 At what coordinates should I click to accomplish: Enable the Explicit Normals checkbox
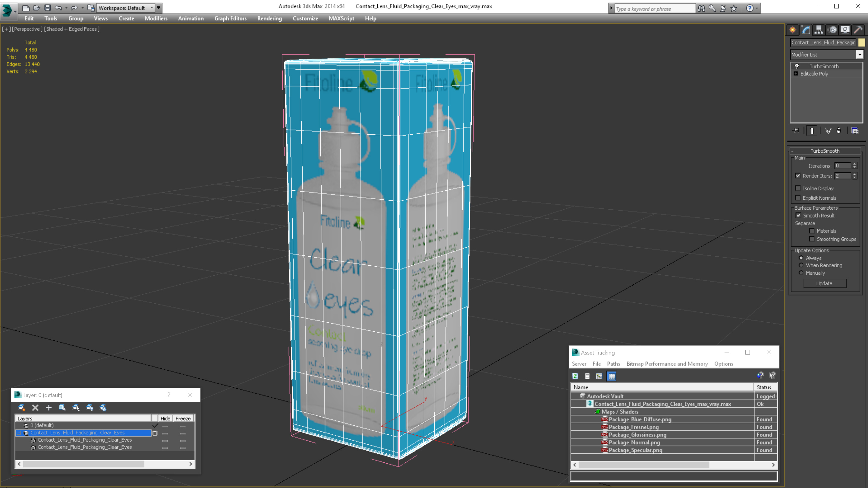coord(798,198)
